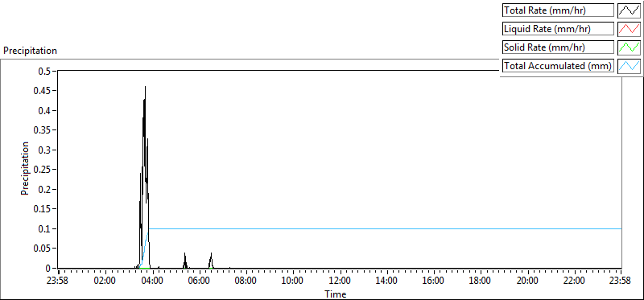The width and height of the screenshot is (644, 300).
Task: Click the vertical Precipitation y-axis title
Action: (25, 168)
